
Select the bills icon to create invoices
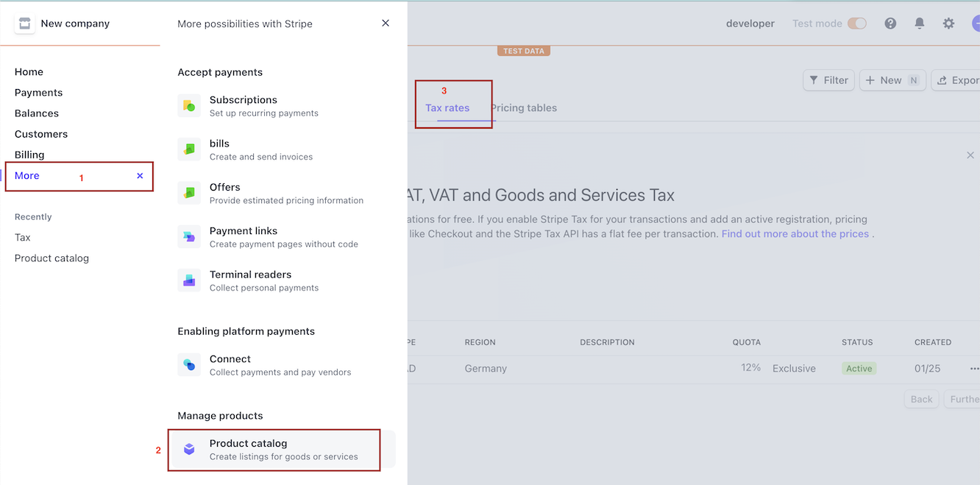click(189, 149)
